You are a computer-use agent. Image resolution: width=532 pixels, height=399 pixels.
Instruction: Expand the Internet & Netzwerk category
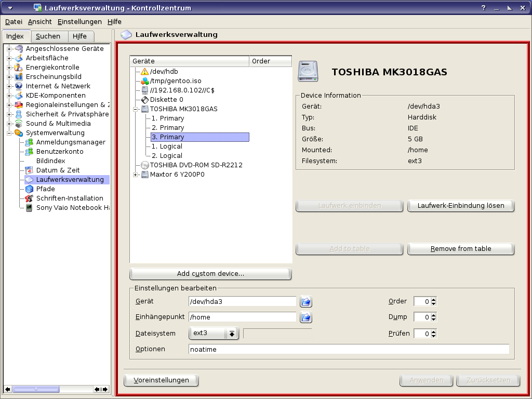[9, 86]
